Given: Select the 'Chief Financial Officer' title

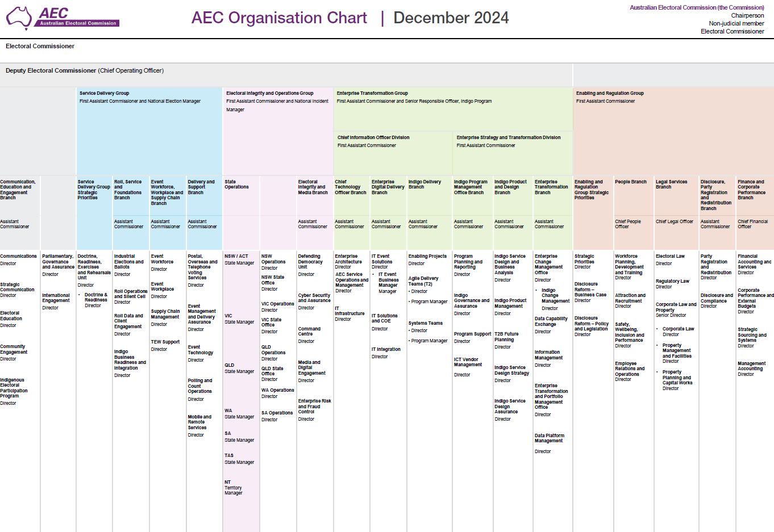Looking at the screenshot, I should tap(752, 224).
